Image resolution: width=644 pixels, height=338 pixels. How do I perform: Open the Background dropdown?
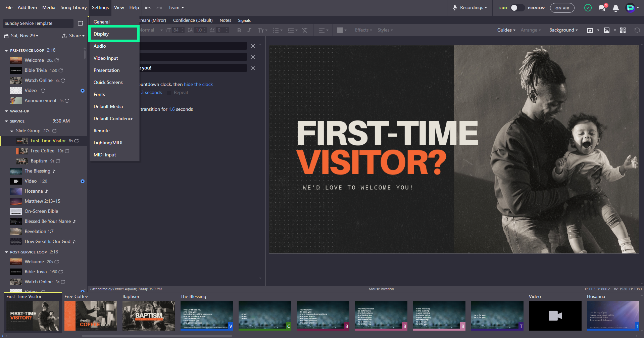pos(563,30)
